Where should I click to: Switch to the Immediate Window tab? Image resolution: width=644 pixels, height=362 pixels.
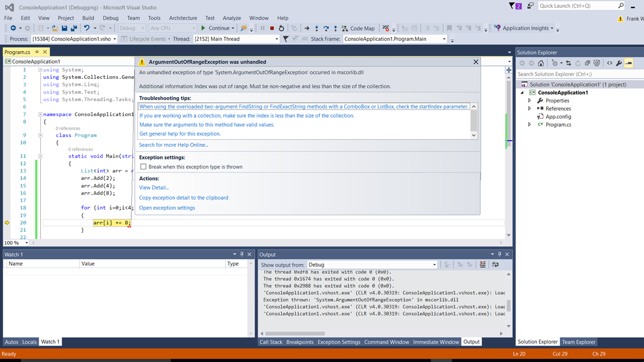tap(436, 342)
